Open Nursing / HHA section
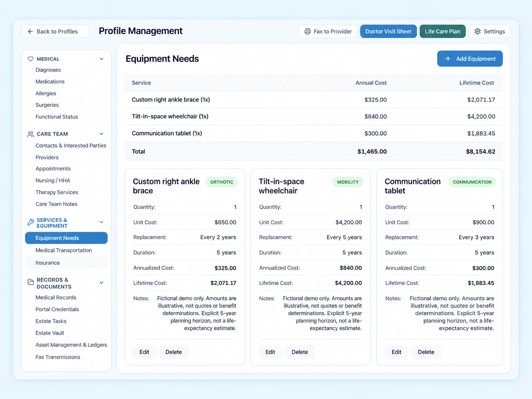The image size is (532, 399). 53,180
